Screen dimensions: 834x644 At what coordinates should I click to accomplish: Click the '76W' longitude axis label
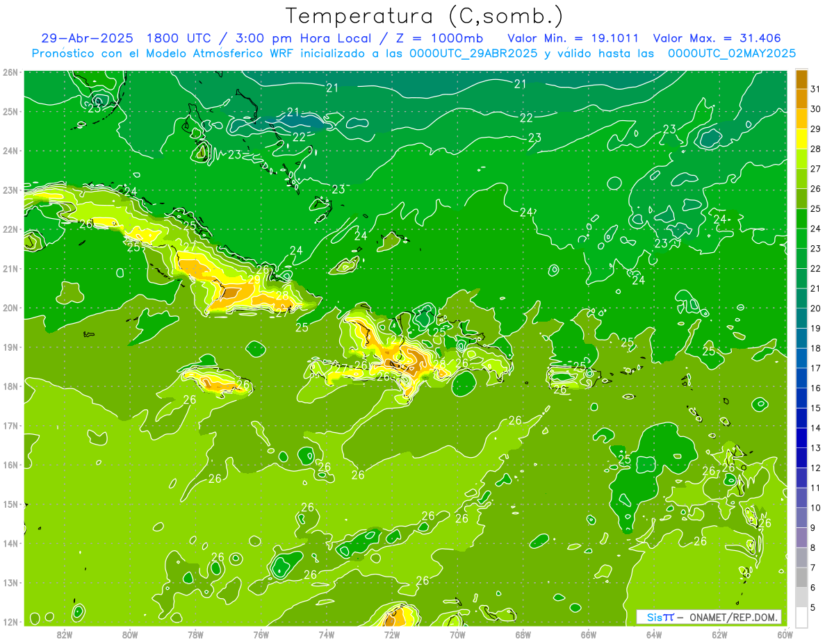(261, 634)
